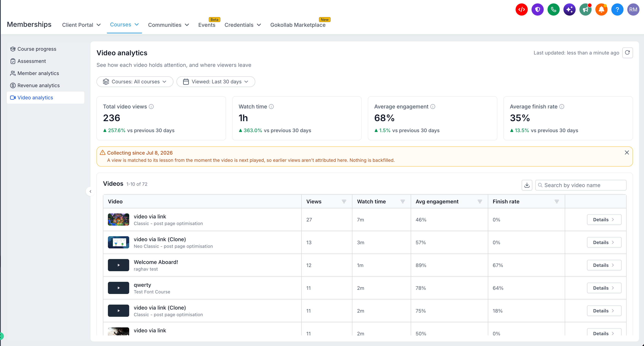Open the orange notifications bell
This screenshot has height=346, width=644.
601,9
